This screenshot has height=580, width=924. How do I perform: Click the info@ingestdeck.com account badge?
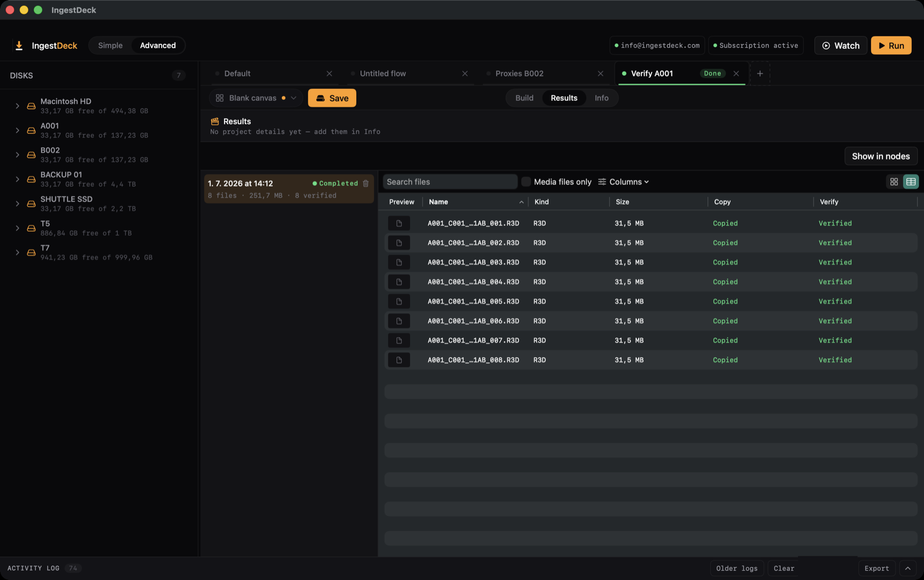coord(657,46)
